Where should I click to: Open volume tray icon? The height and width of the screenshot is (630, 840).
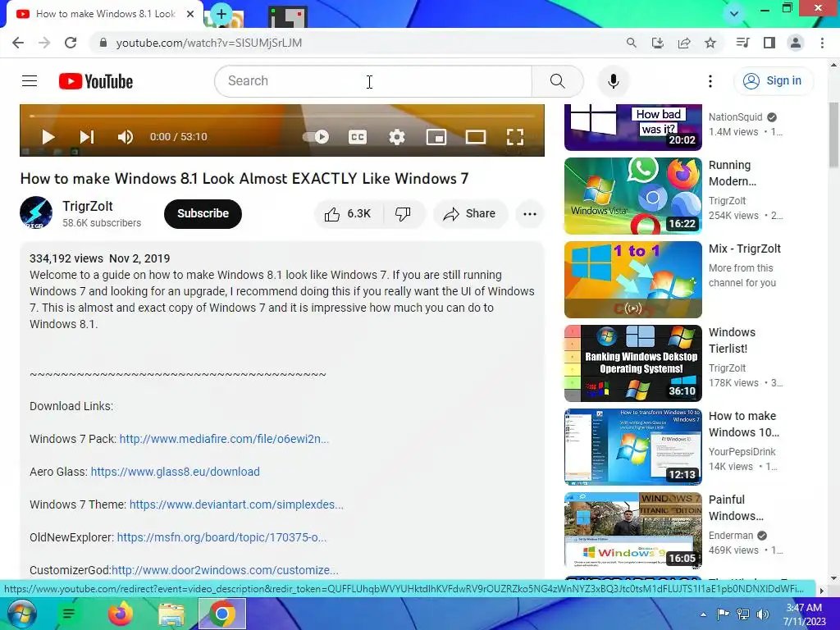(762, 614)
